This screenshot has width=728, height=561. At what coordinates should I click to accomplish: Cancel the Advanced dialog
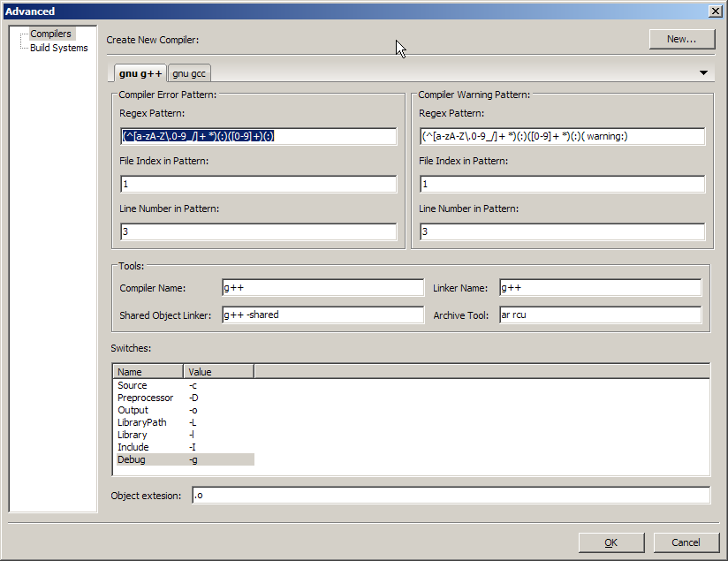(x=686, y=542)
